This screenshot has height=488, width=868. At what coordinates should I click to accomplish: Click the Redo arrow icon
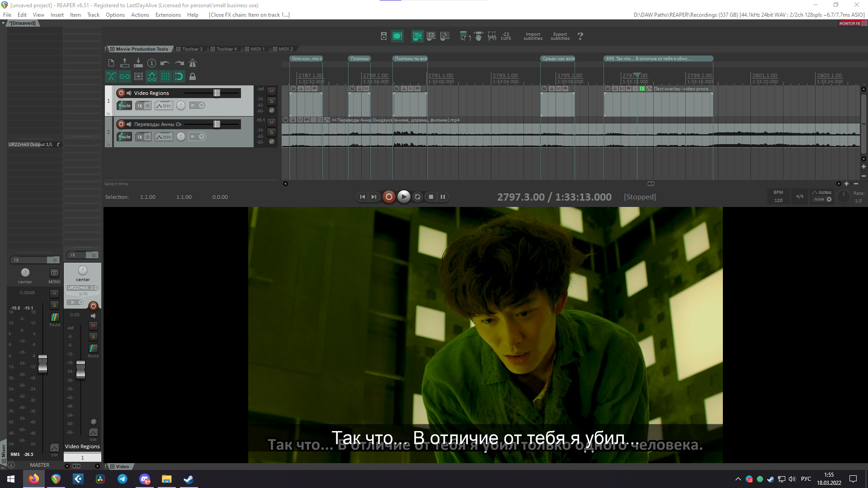(179, 63)
